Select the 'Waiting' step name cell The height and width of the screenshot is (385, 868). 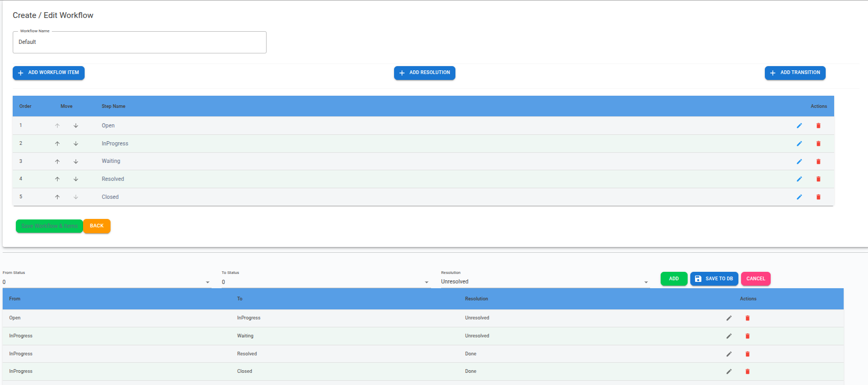(111, 161)
